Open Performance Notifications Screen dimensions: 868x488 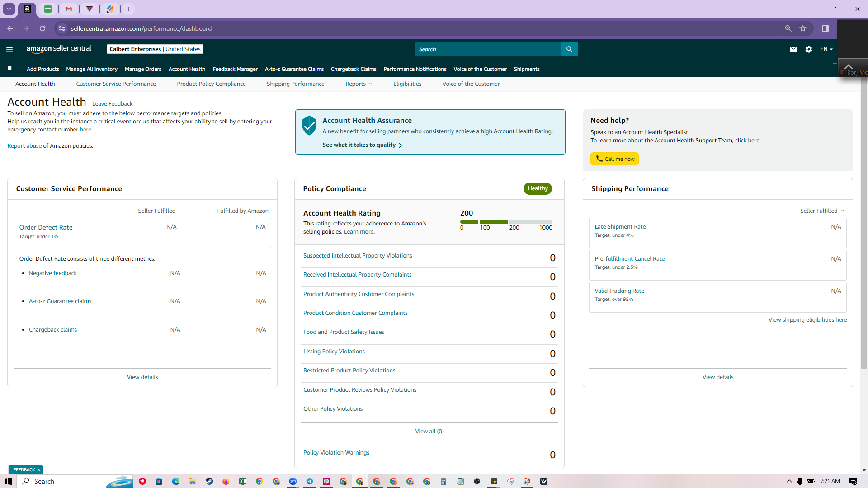tap(415, 69)
